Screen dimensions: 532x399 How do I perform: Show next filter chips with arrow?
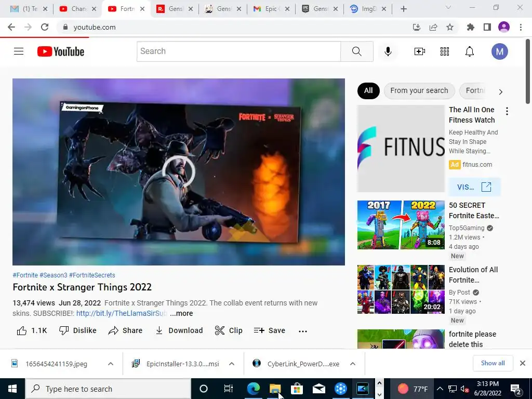[500, 91]
